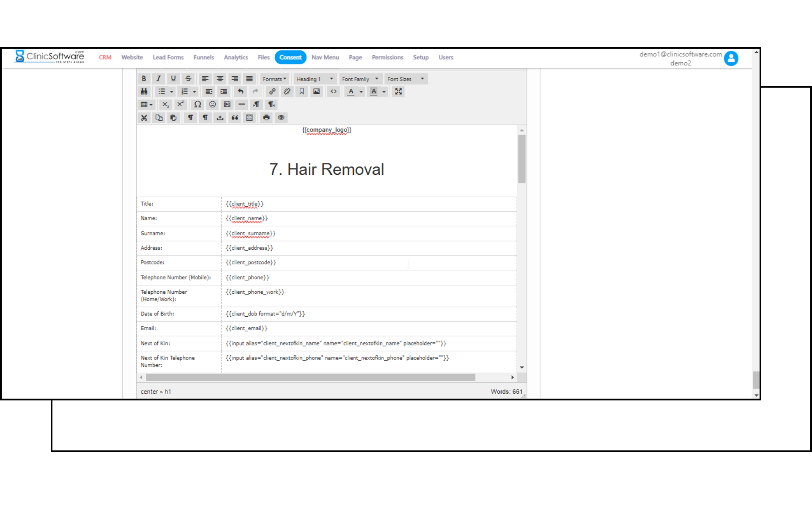Toggle bold formatting
Screen dimensions: 812x508
click(x=144, y=79)
